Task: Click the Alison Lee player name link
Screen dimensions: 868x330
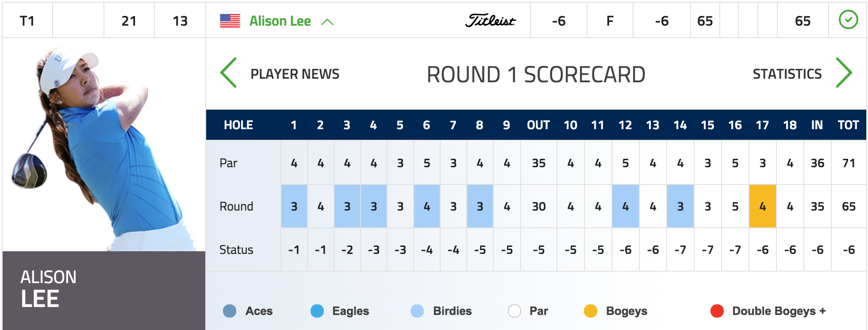Action: [x=280, y=21]
